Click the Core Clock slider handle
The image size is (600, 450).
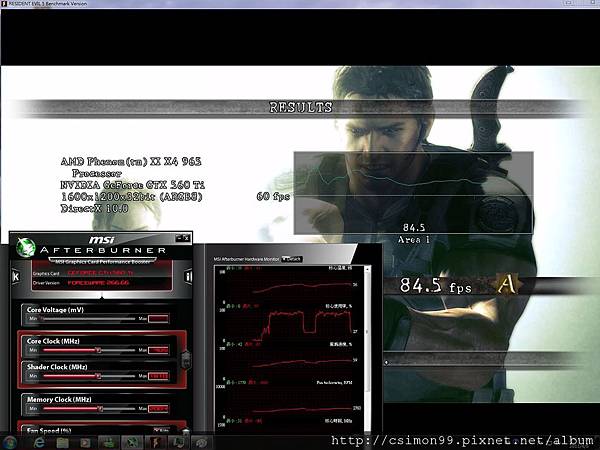pyautogui.click(x=98, y=350)
